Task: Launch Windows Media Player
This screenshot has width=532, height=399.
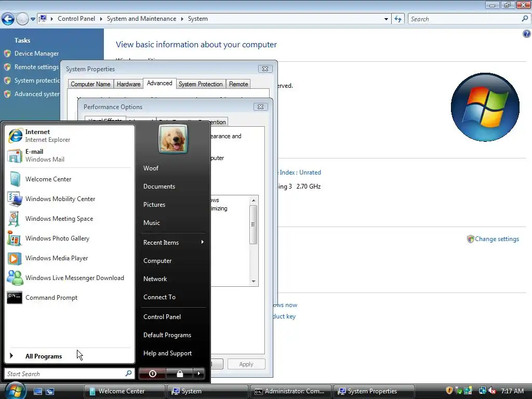Action: [70, 258]
